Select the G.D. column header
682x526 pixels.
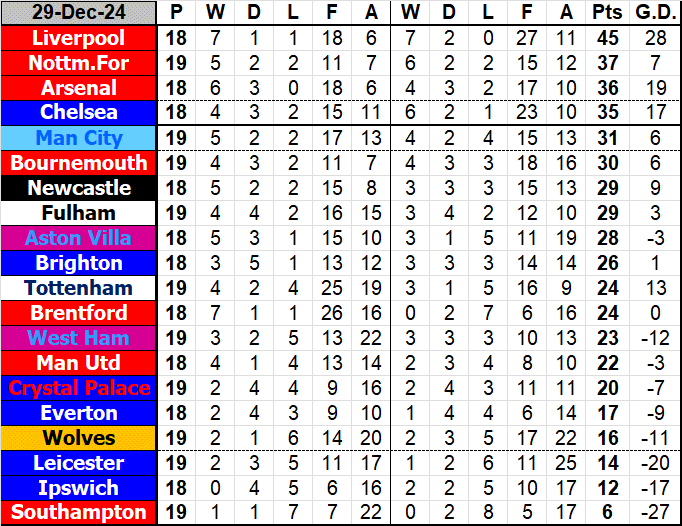pos(655,13)
